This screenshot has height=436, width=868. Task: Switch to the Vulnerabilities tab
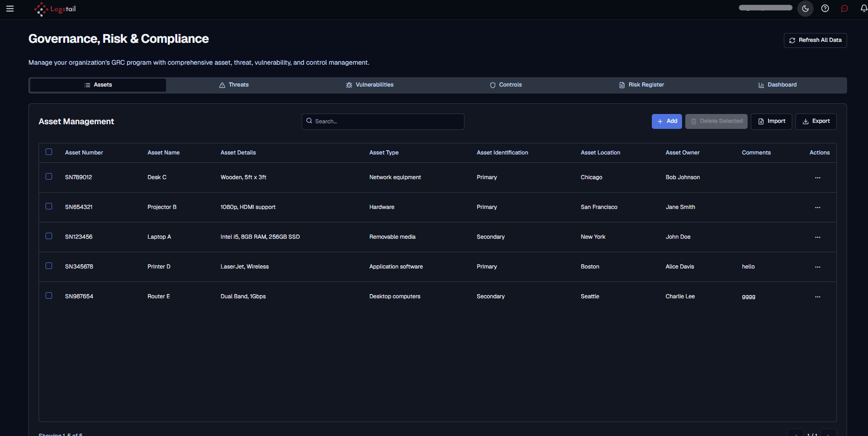pyautogui.click(x=370, y=85)
